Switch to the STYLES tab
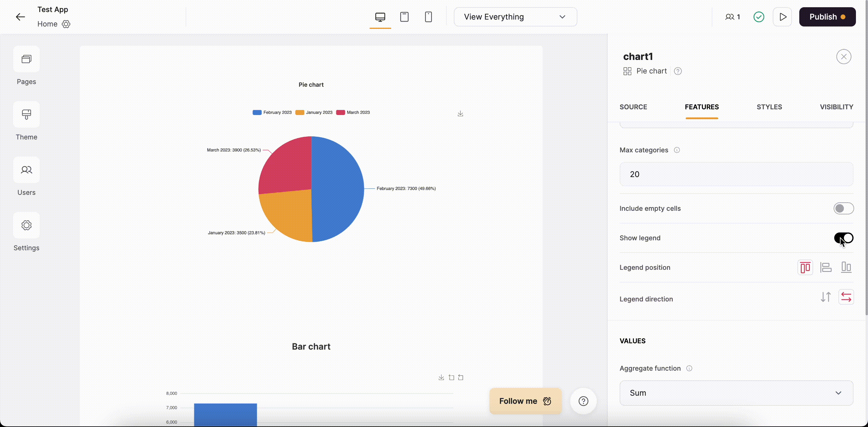The image size is (868, 427). pos(769,107)
